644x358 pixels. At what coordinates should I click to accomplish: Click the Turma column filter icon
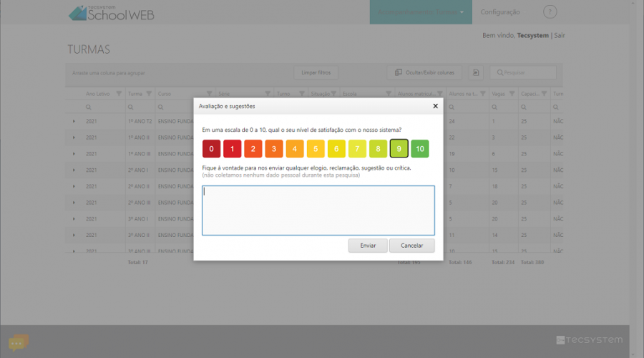pos(149,94)
